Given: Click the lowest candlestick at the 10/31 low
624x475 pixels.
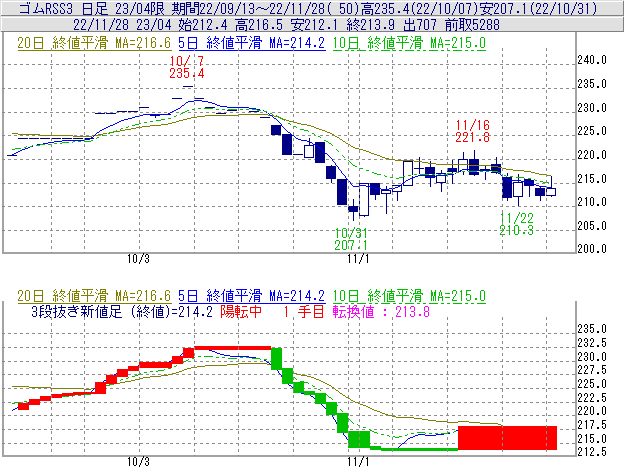Looking at the screenshot, I should pyautogui.click(x=353, y=209).
